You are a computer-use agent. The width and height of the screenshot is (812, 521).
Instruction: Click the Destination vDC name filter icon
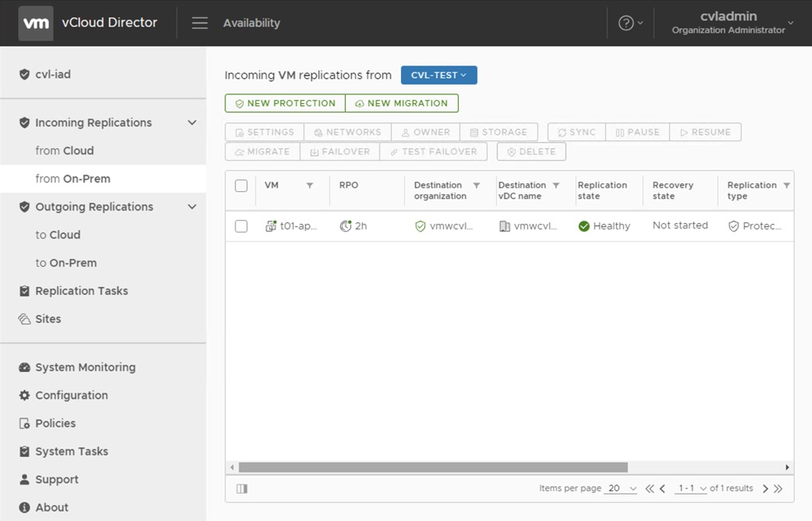(556, 186)
